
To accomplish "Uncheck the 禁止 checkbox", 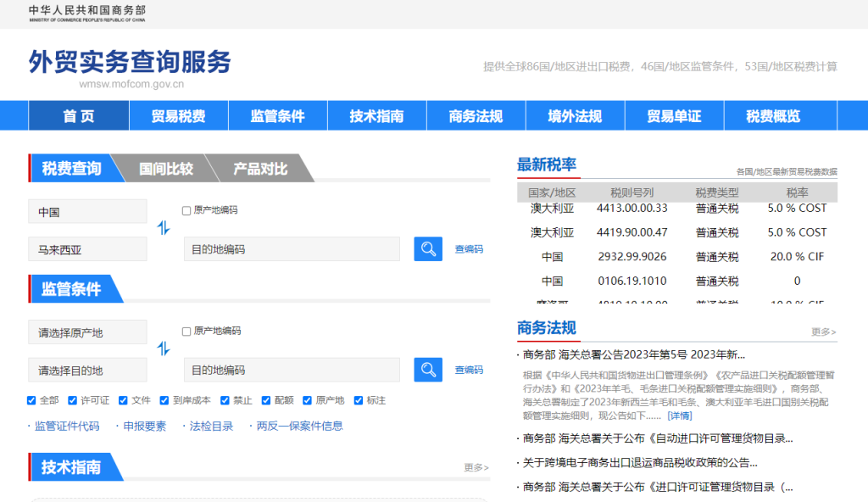I will pyautogui.click(x=225, y=400).
